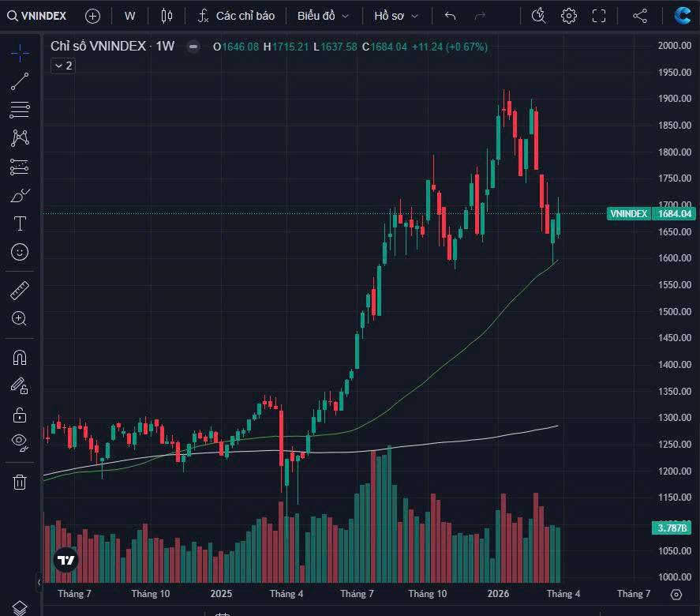Select the forecast projection tool

pyautogui.click(x=20, y=167)
